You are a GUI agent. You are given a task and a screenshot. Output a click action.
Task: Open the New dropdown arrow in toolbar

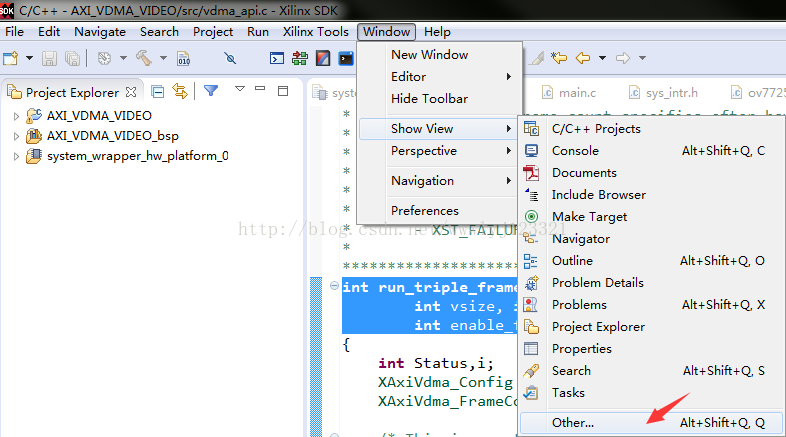click(30, 58)
